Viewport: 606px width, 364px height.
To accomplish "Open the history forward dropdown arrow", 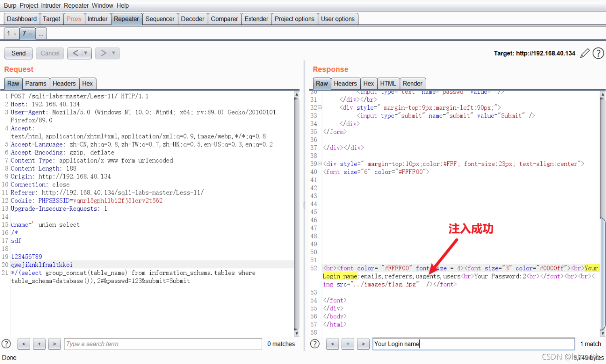I will (114, 53).
